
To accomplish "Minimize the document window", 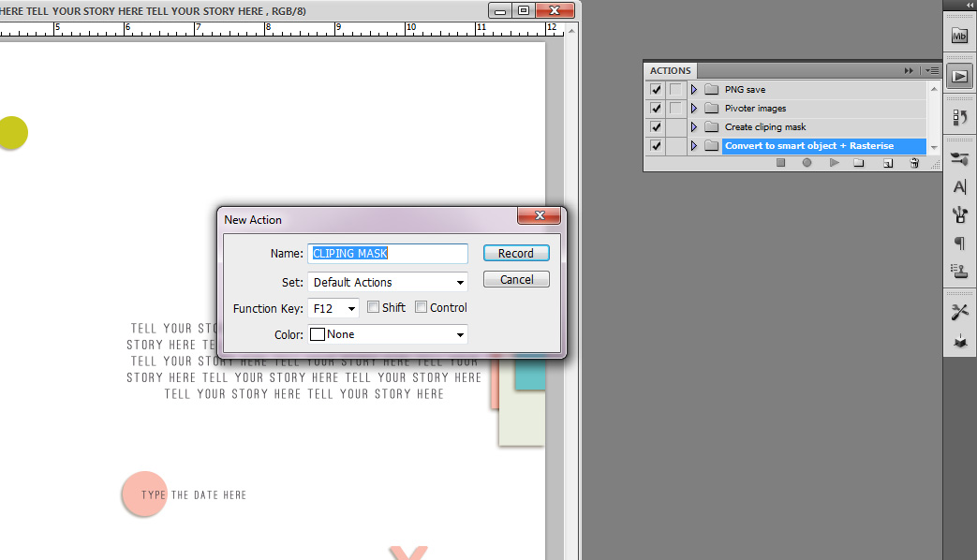I will point(499,10).
